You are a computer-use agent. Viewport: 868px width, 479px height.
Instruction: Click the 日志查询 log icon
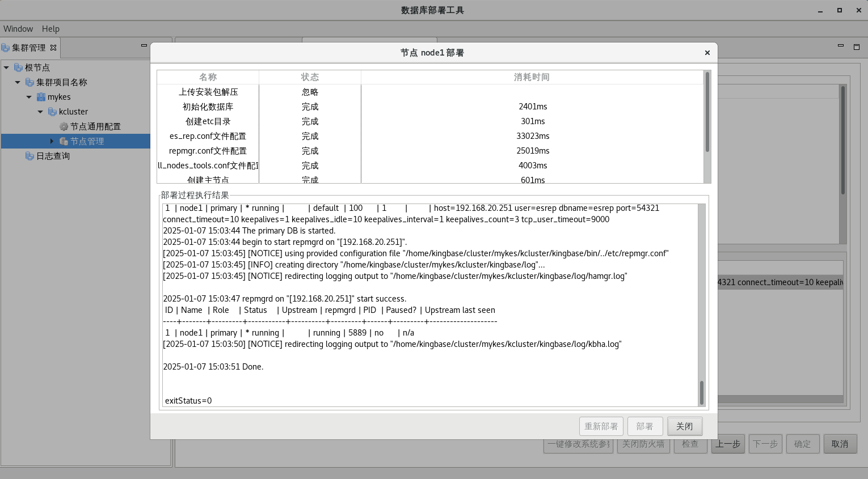point(30,156)
